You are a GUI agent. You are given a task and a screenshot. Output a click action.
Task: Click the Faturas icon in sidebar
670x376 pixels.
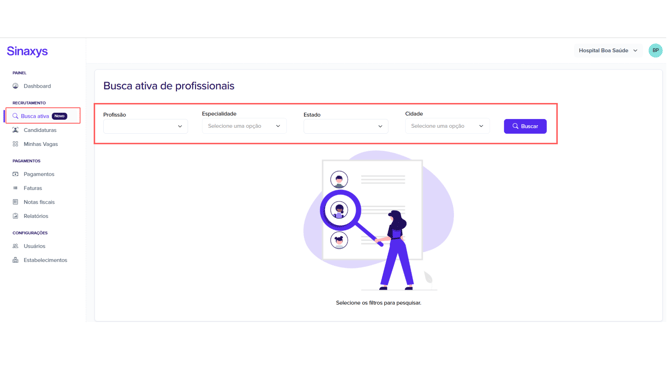coord(15,188)
